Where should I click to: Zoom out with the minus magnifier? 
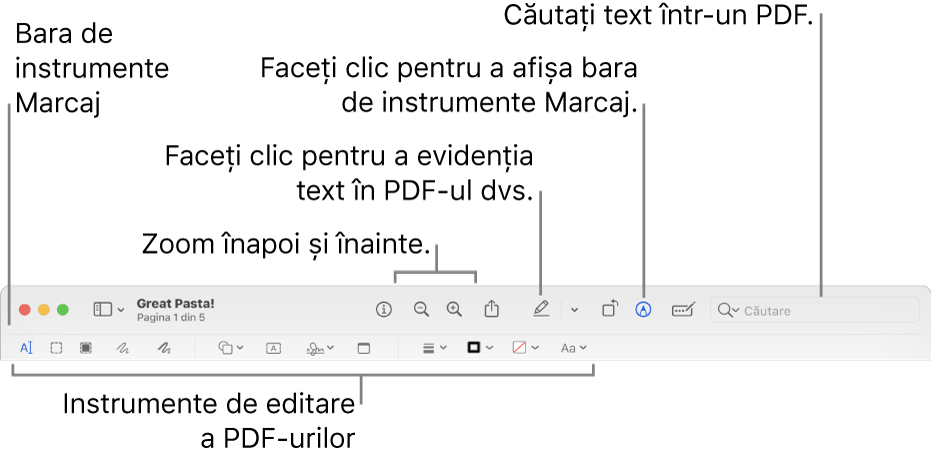click(422, 309)
